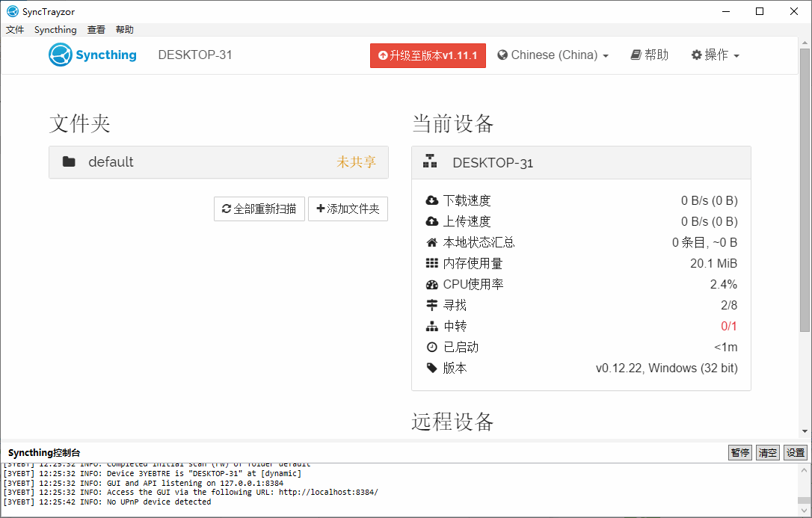Open the Chinese (China) language dropdown
The width and height of the screenshot is (812, 518).
click(553, 55)
